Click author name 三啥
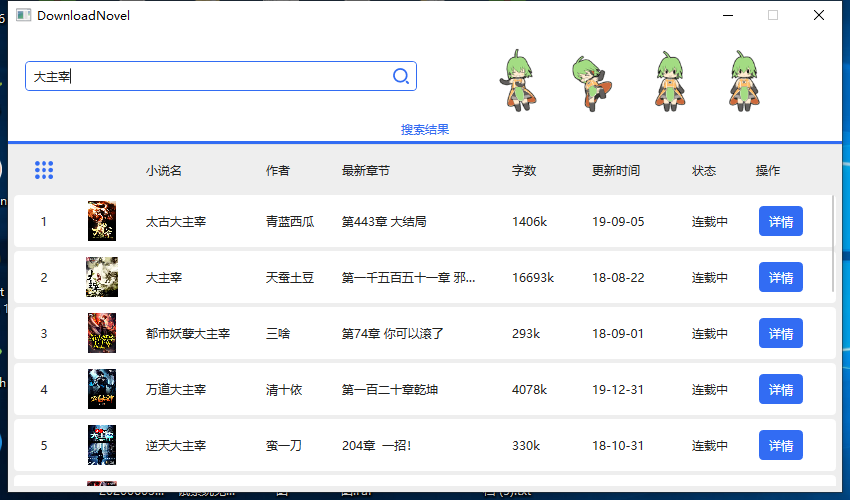This screenshot has width=850, height=500. (278, 334)
